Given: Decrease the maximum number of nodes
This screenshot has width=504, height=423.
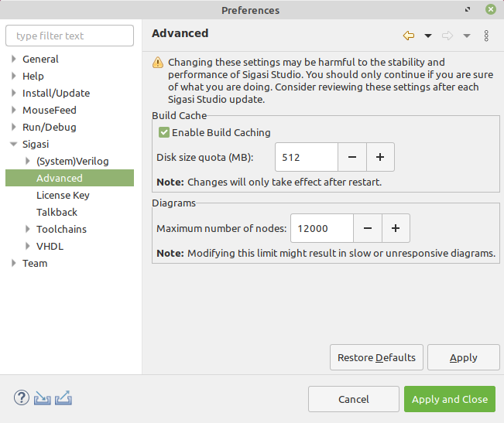Looking at the screenshot, I should 368,228.
